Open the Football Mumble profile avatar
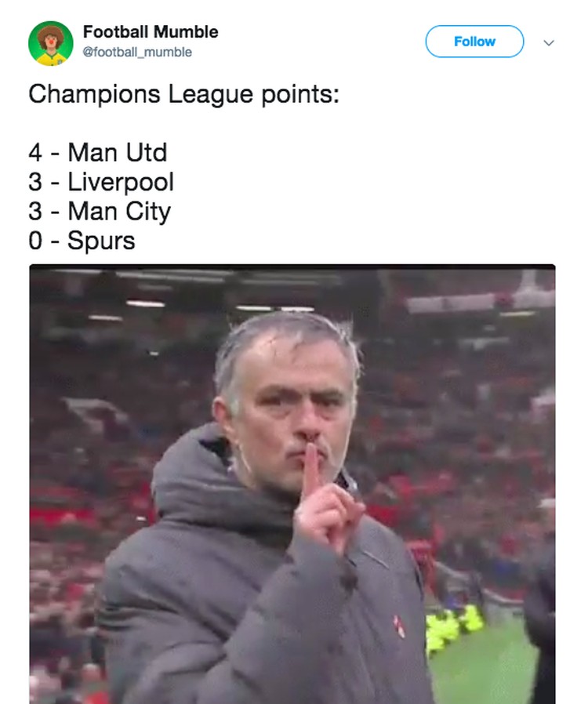This screenshot has width=588, height=704. (51, 43)
